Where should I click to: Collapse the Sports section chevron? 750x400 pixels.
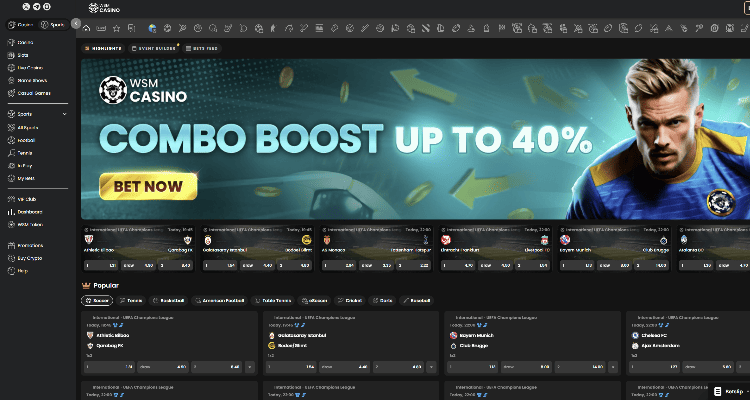(65, 115)
